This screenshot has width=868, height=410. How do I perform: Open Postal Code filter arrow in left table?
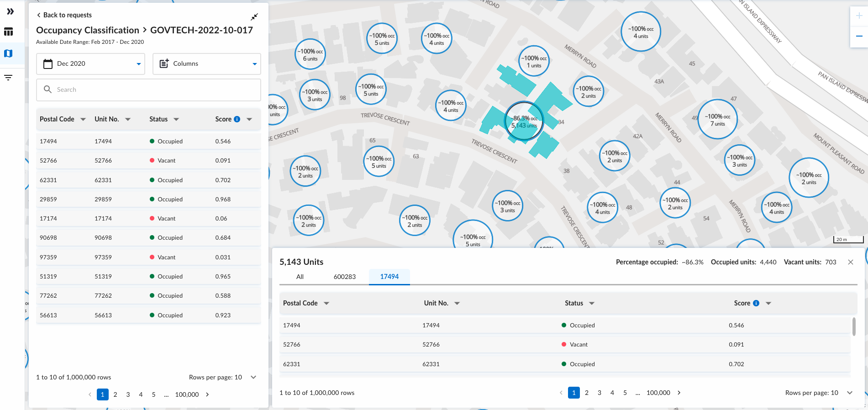pos(83,119)
